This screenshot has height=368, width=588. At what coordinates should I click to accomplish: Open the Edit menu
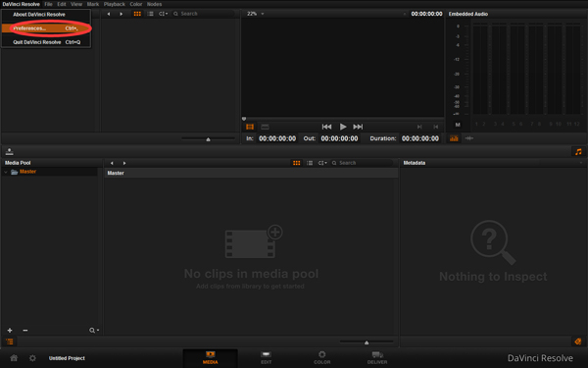point(62,4)
